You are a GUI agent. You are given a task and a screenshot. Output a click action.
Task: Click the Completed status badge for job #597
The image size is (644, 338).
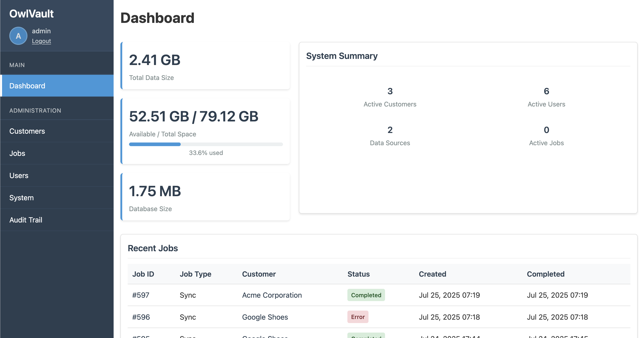(x=366, y=295)
